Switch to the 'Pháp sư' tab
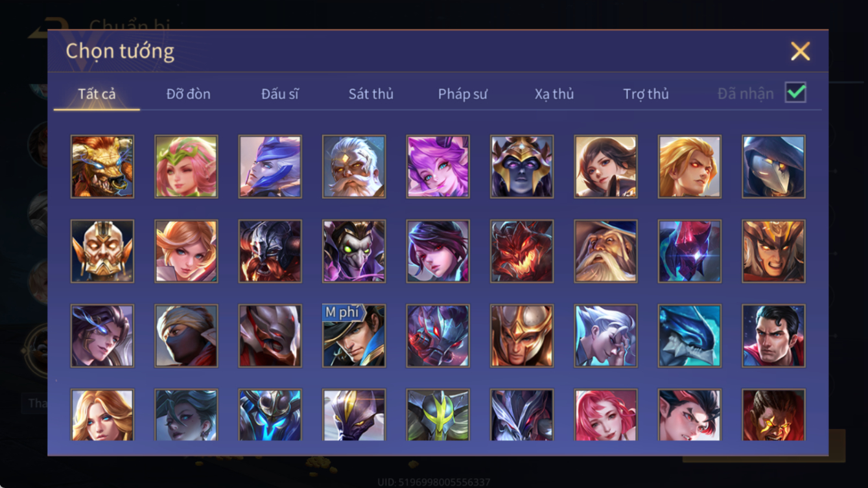868x488 pixels. click(462, 94)
